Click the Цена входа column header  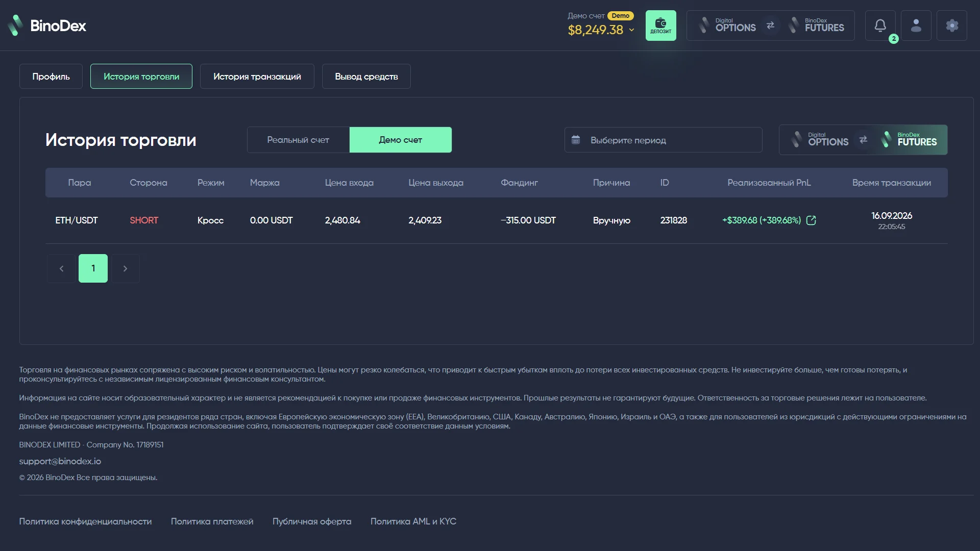click(x=349, y=183)
